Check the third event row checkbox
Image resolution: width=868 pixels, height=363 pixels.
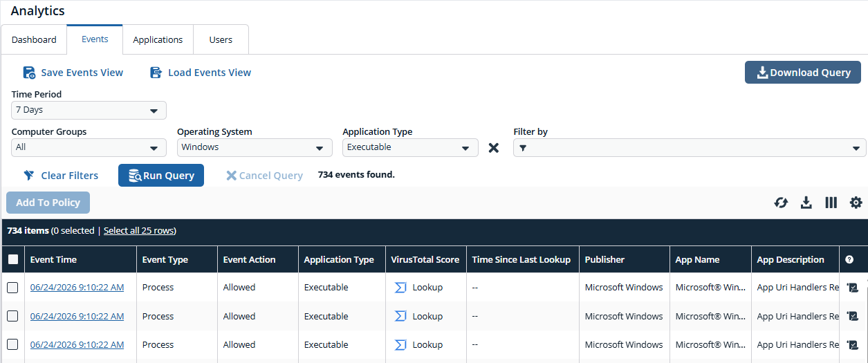12,344
